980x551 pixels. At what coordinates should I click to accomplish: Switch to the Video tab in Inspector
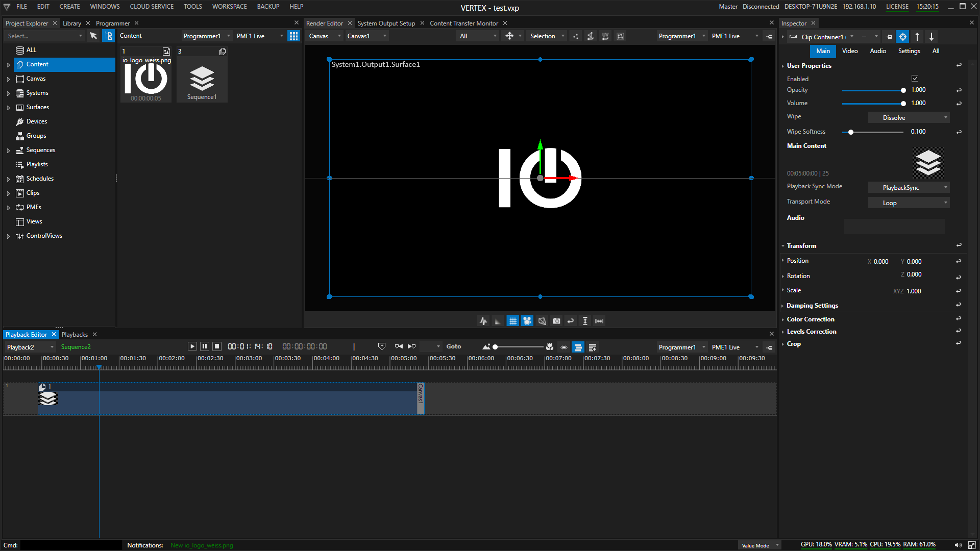850,51
